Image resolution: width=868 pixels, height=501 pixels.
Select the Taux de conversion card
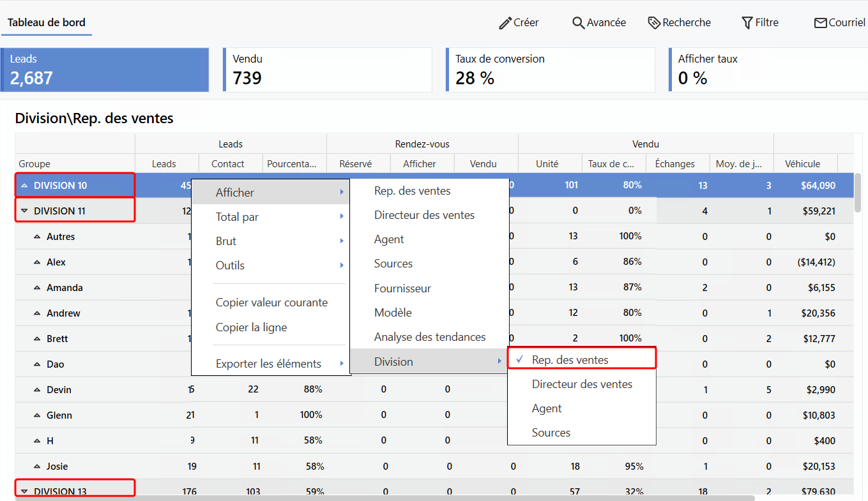point(550,70)
